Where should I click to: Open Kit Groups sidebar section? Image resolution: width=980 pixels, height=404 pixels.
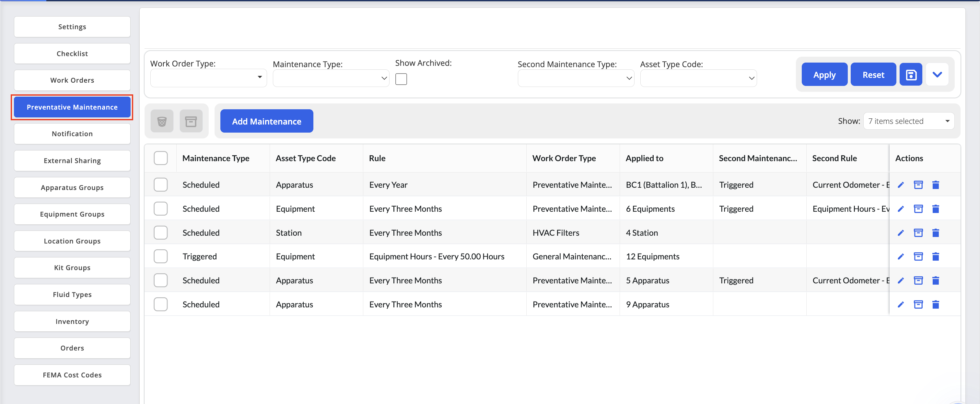click(x=72, y=268)
